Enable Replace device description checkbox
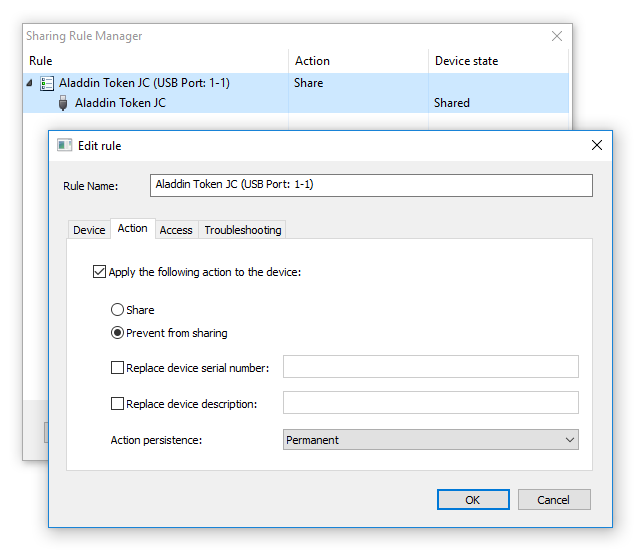640x555 pixels. (x=117, y=404)
